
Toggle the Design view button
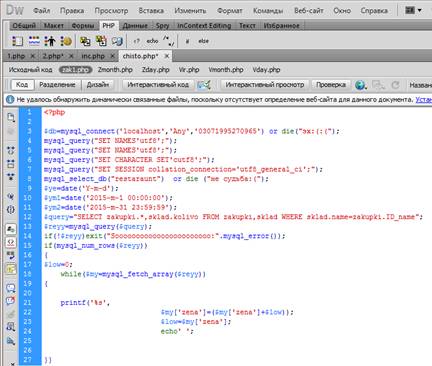98,85
